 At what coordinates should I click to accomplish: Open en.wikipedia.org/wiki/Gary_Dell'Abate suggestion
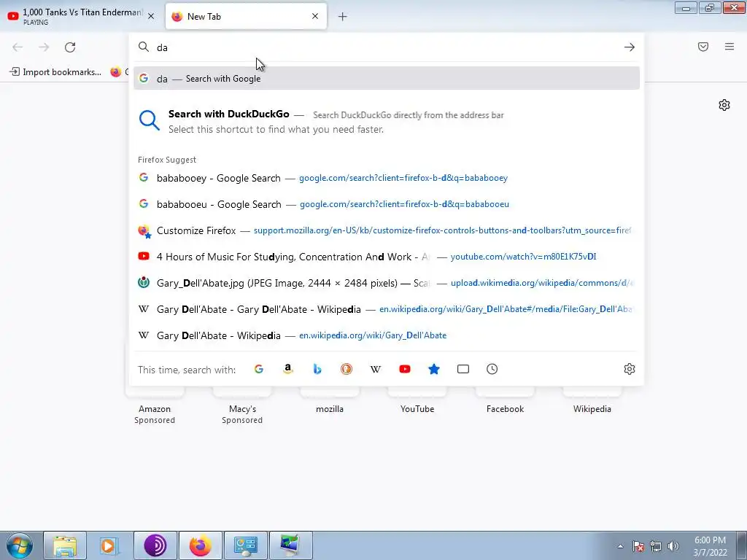click(x=387, y=335)
